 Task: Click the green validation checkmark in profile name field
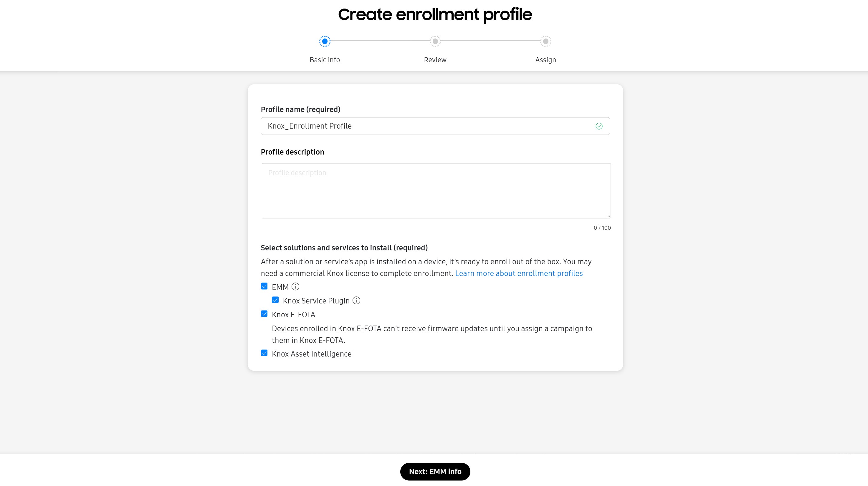[599, 126]
